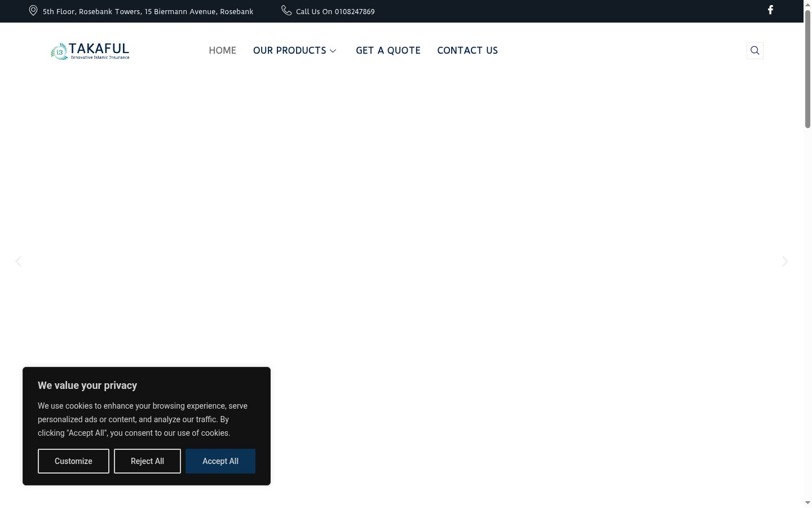Click the i3 Takaful logo
Image resolution: width=812 pixels, height=508 pixels.
[x=90, y=51]
